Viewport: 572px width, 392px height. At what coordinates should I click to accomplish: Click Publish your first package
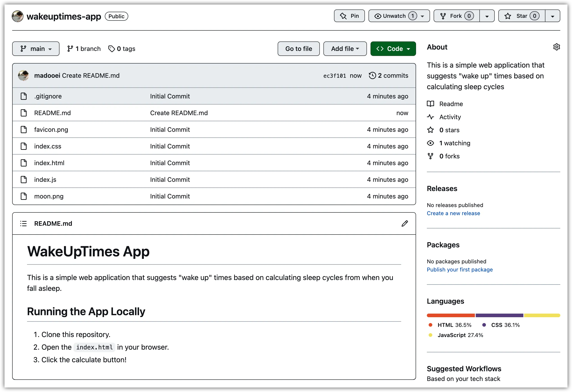tap(460, 270)
